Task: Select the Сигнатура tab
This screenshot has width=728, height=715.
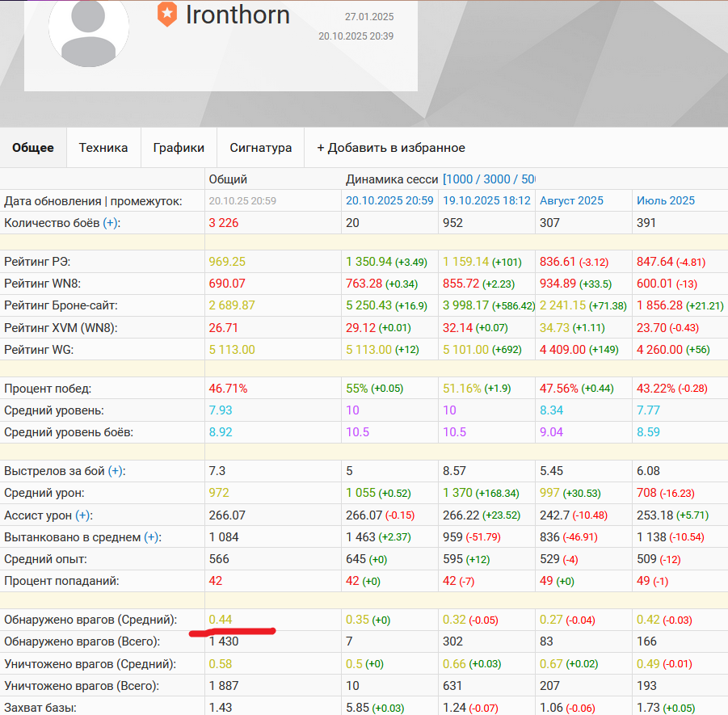Action: [x=260, y=148]
